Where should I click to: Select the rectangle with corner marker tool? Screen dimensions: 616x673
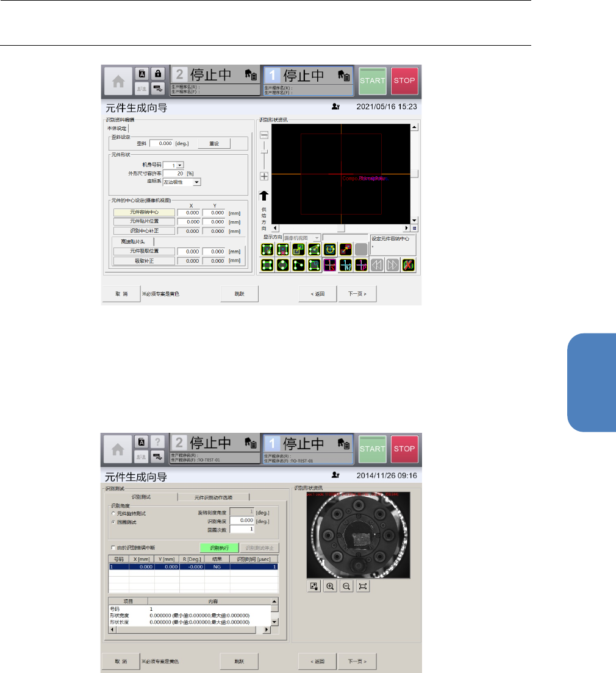click(x=314, y=265)
